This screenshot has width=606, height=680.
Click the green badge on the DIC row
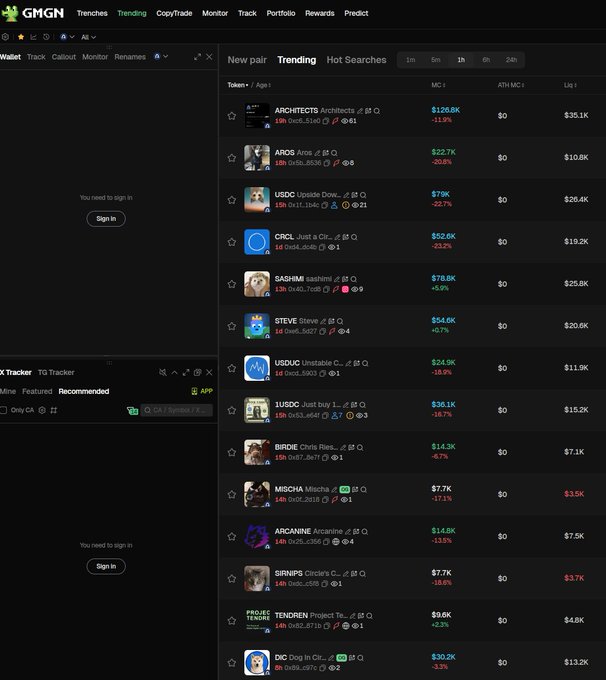coord(342,657)
